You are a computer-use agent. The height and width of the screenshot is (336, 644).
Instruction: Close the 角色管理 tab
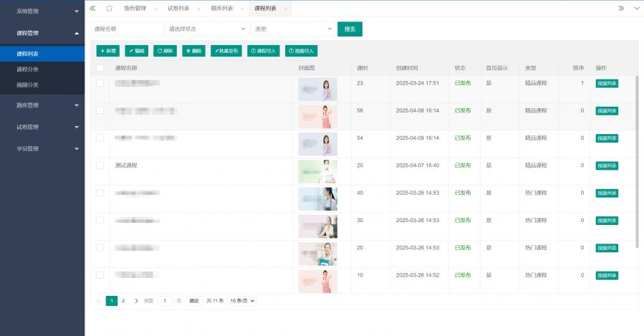tap(155, 9)
